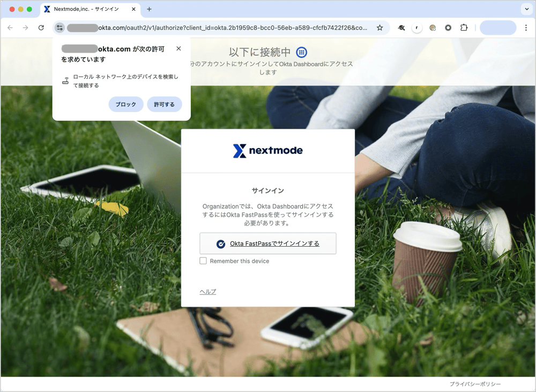Viewport: 536px width, 392px height.
Task: Check Remember this device
Action: pyautogui.click(x=203, y=261)
